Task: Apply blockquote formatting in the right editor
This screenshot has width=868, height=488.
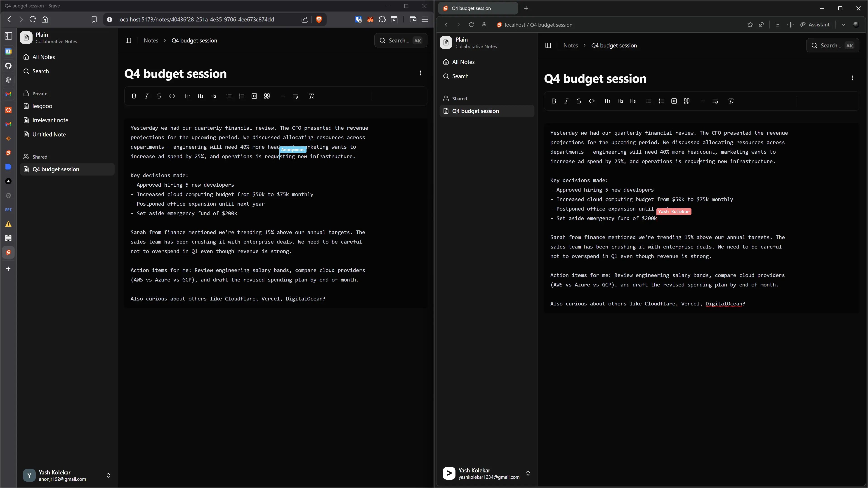Action: coord(687,101)
